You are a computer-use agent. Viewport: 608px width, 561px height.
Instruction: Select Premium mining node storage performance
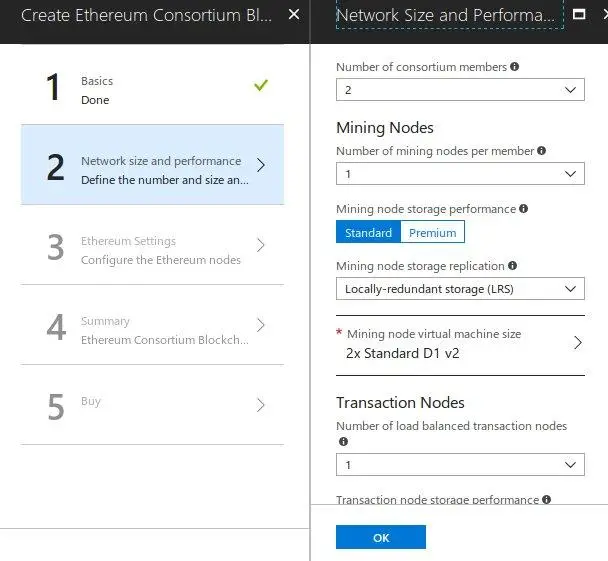[432, 232]
